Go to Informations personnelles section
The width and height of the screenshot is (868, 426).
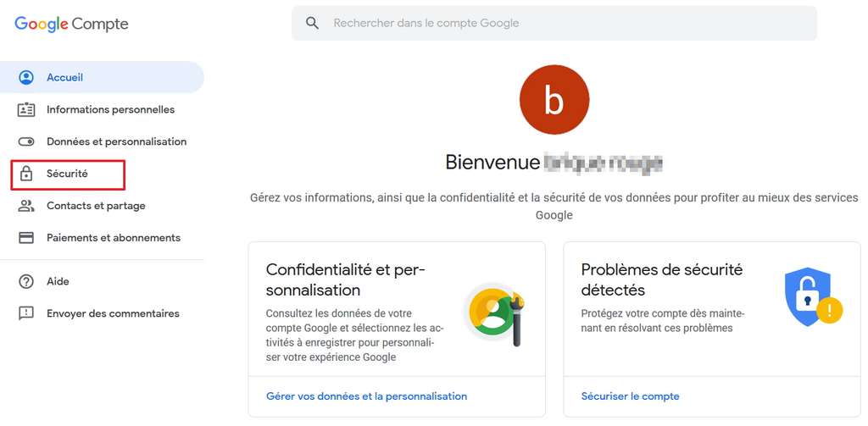click(x=110, y=110)
